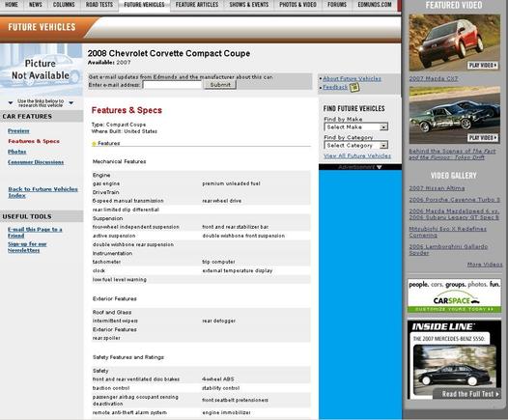Open the Photos sidebar link
This screenshot has height=420, width=508.
pos(16,152)
